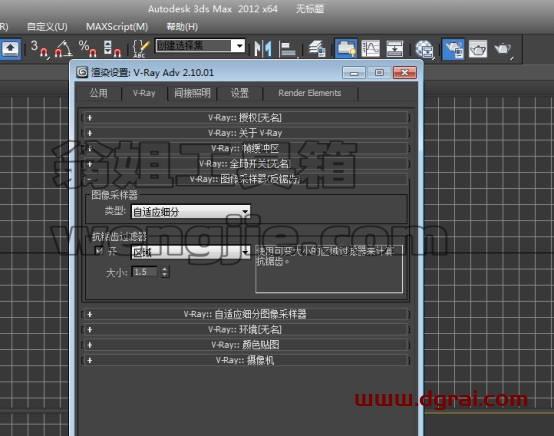Viewport: 554px width, 436px height.
Task: Open the 帮助(H) menu
Action: pos(182,27)
